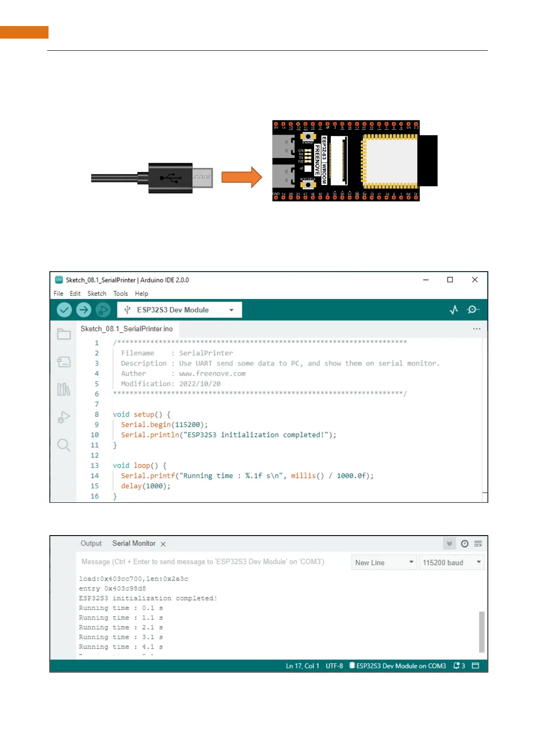Viewport: 535px width, 756px height.
Task: Click the Serial.printf Running time line
Action: [247, 476]
